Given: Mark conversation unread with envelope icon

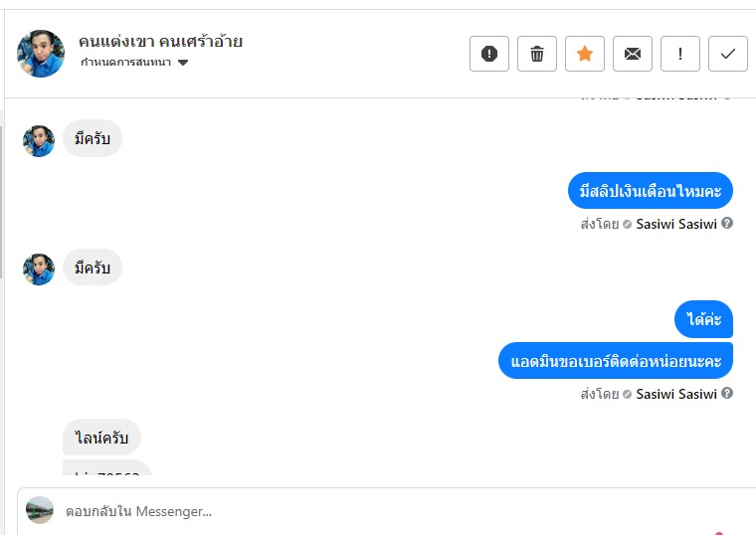Looking at the screenshot, I should (x=633, y=54).
